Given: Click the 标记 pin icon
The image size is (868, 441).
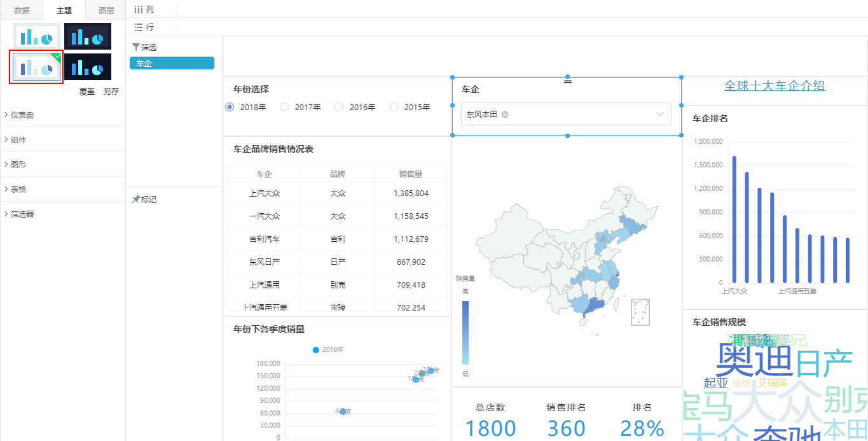Looking at the screenshot, I should point(135,199).
